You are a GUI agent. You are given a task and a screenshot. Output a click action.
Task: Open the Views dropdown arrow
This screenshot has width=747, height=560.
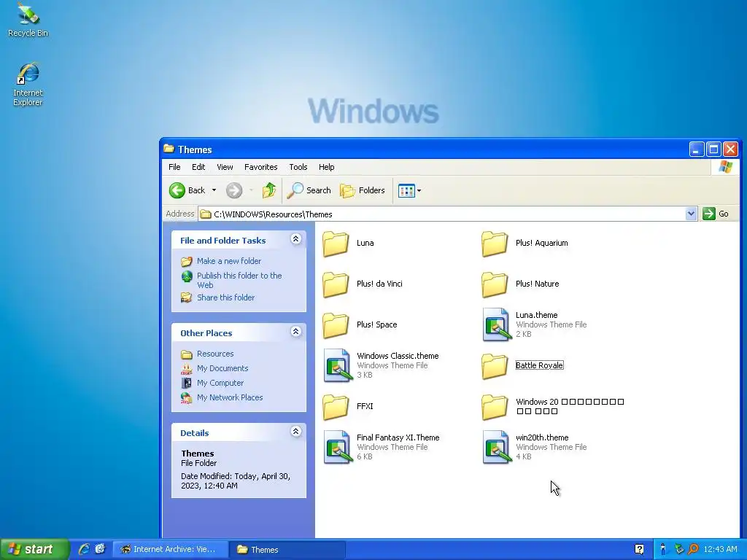click(x=419, y=190)
